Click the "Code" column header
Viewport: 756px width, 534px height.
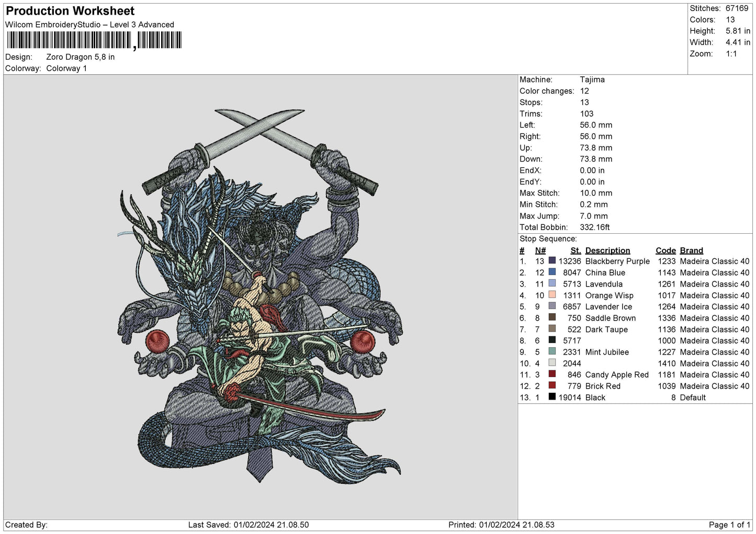tap(665, 251)
